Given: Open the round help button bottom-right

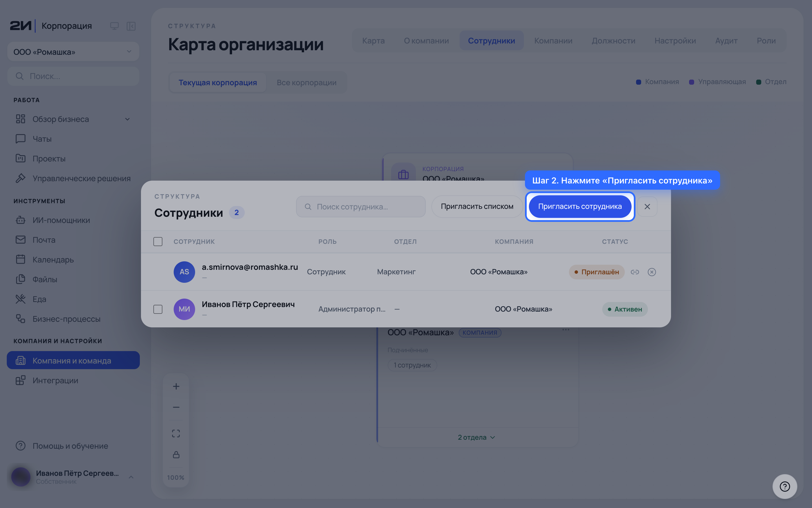Looking at the screenshot, I should (784, 486).
